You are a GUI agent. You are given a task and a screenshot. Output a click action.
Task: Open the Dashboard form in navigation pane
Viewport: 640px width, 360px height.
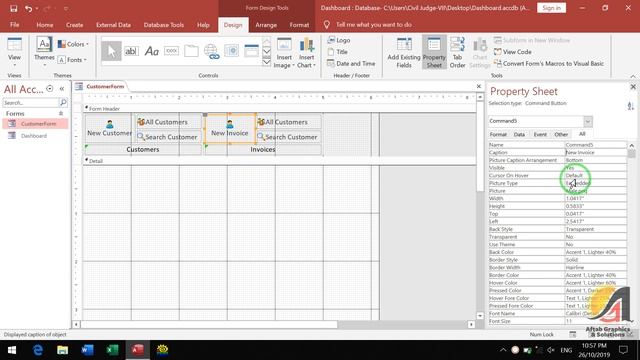(x=34, y=136)
